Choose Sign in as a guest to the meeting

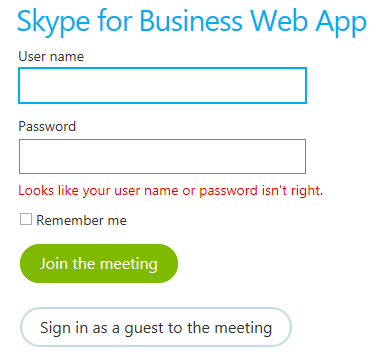156,327
